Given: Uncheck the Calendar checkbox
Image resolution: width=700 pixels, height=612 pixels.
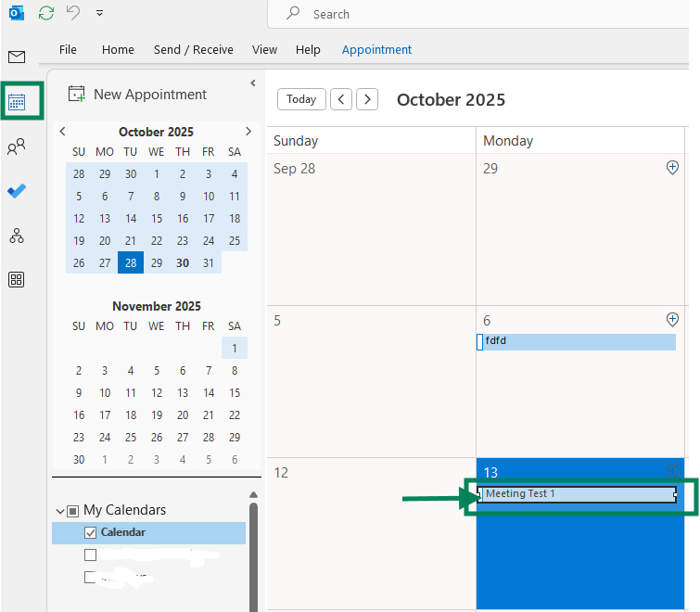Looking at the screenshot, I should [90, 532].
